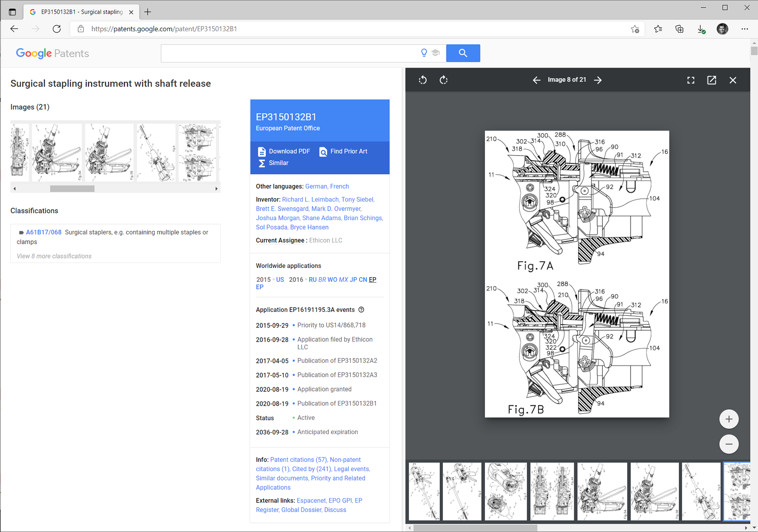Rotate image counterclockwise in viewer
Viewport: 758px width, 532px height.
point(422,80)
